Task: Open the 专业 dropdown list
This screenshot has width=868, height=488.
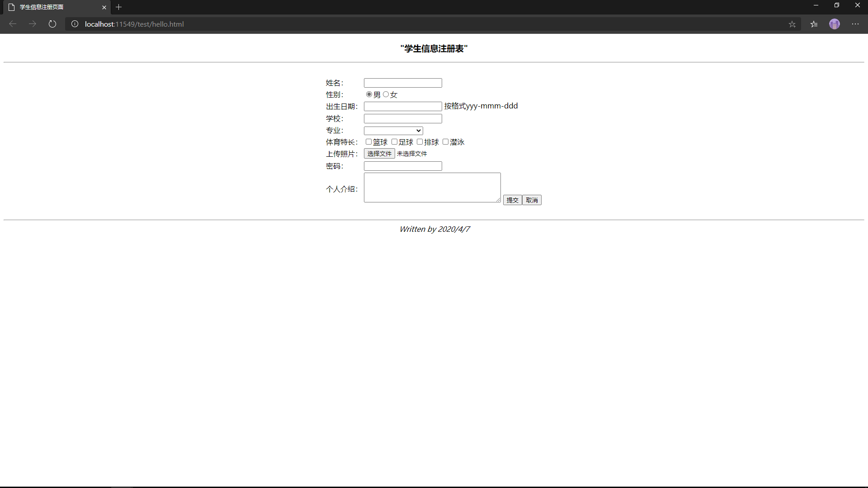Action: (393, 131)
